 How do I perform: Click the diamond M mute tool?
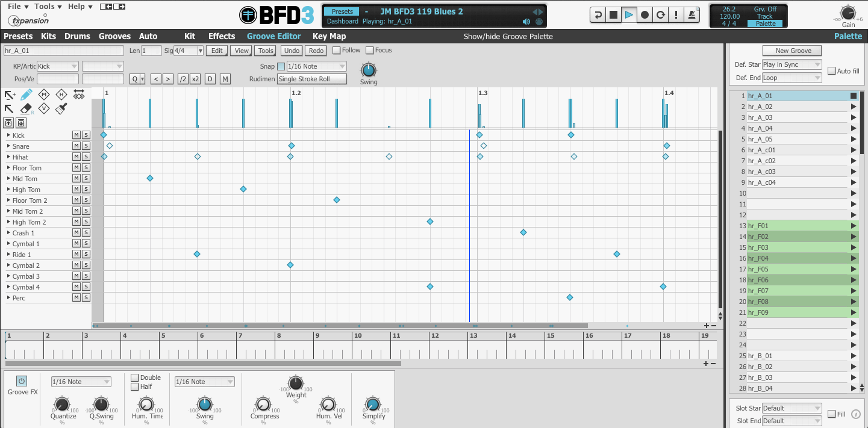(x=43, y=95)
